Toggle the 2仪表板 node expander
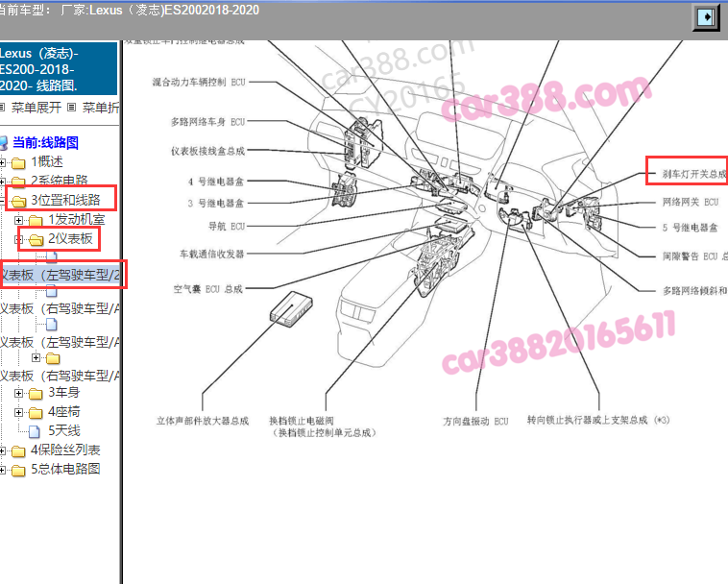Image resolution: width=728 pixels, height=584 pixels. tap(18, 239)
